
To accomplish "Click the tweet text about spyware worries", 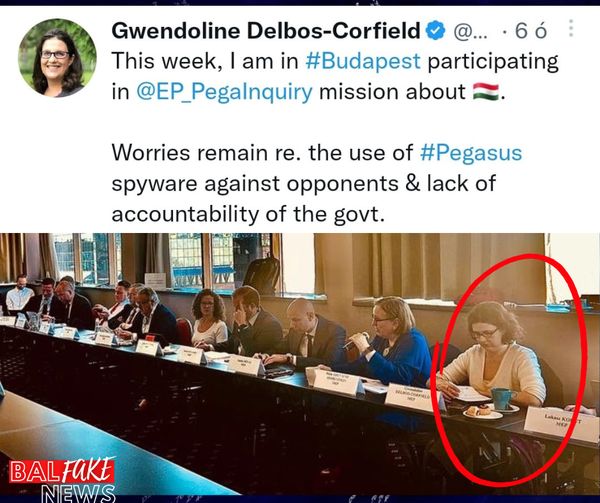I will coord(317,183).
